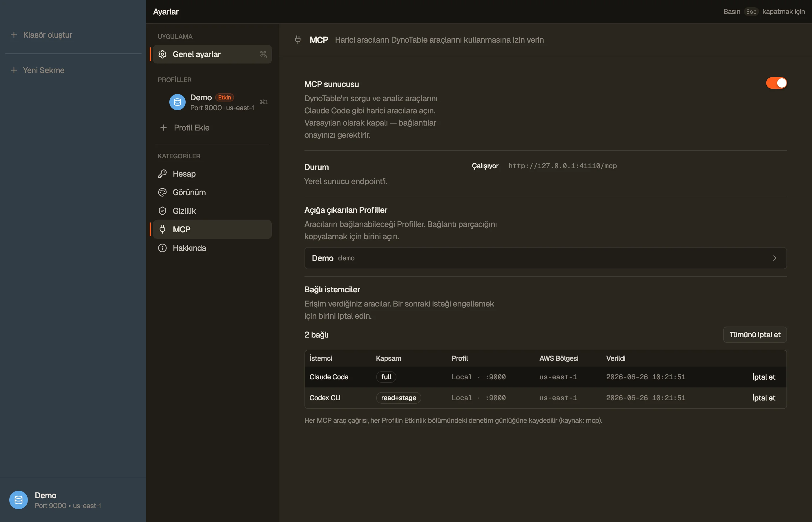Click the Profil column header
Screen dimensions: 812x522
(460, 358)
